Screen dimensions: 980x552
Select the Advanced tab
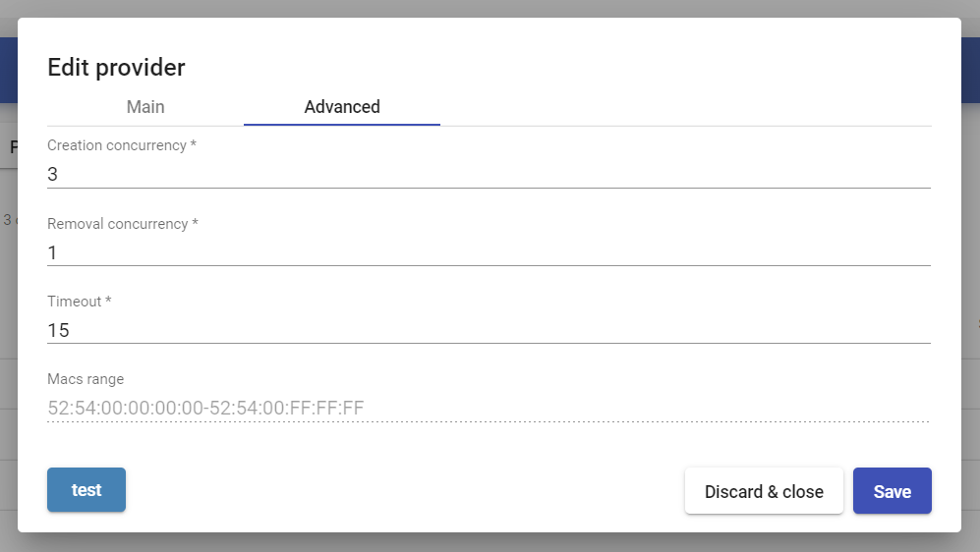(x=342, y=107)
